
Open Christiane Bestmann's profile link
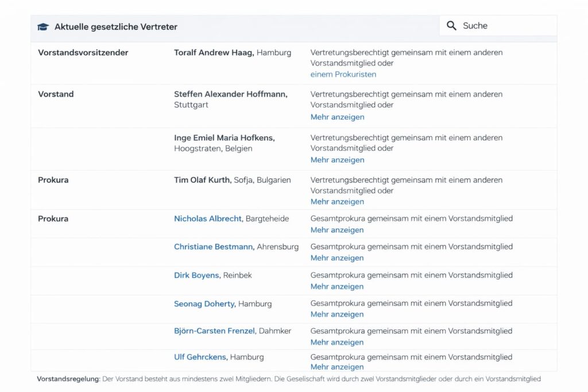[x=214, y=247]
